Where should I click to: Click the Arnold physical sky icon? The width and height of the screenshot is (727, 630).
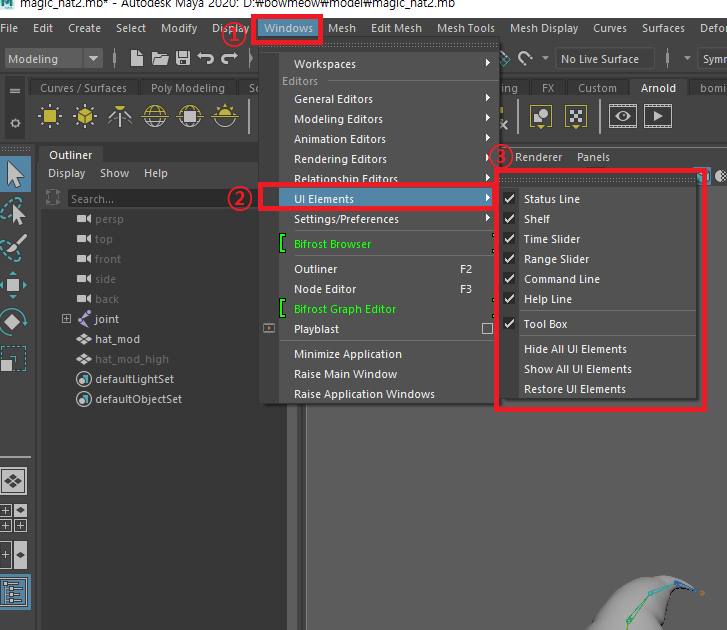tap(225, 116)
